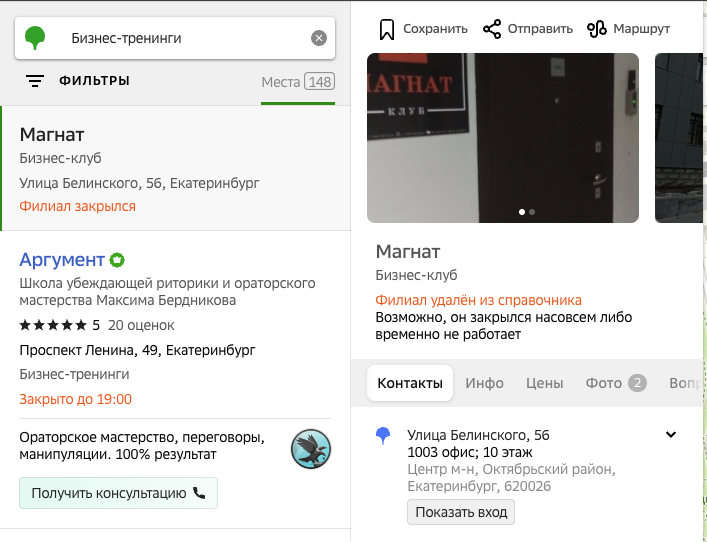Click the phone icon in Получить консультацию

199,493
